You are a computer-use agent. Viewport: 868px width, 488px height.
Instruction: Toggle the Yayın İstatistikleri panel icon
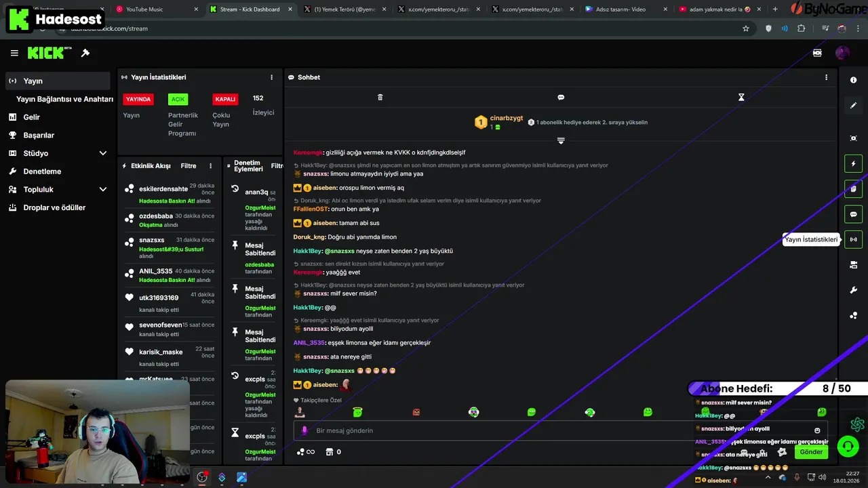(853, 239)
